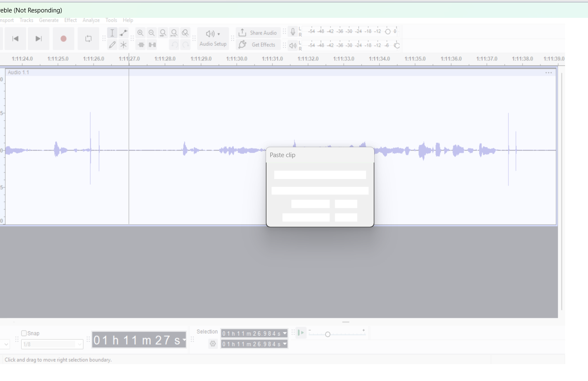This screenshot has width=588, height=381.
Task: Open the time display format arrow
Action: click(184, 340)
